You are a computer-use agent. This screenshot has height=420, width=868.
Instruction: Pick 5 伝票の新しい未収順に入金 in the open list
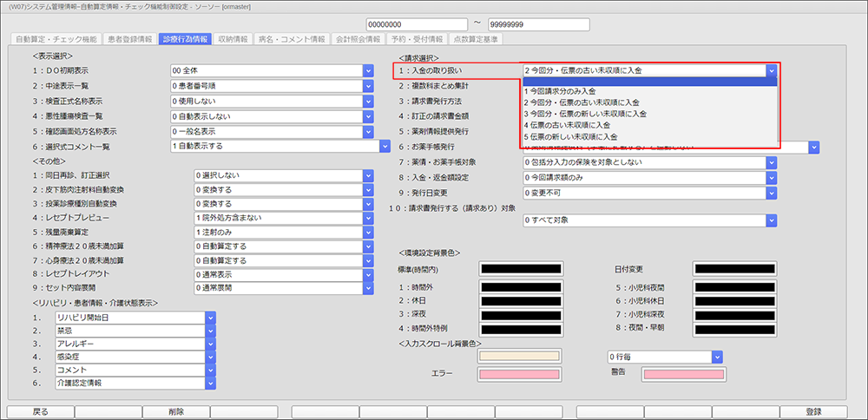(x=570, y=137)
